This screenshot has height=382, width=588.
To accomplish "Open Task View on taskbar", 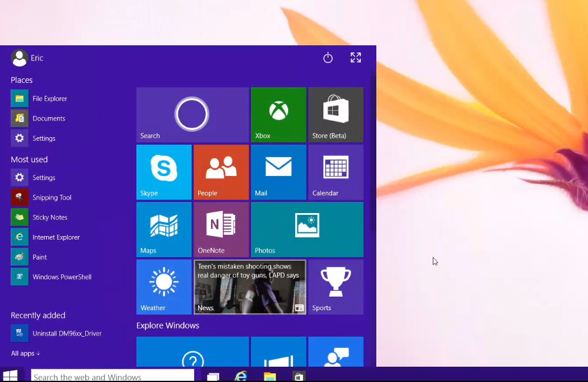I will point(213,376).
